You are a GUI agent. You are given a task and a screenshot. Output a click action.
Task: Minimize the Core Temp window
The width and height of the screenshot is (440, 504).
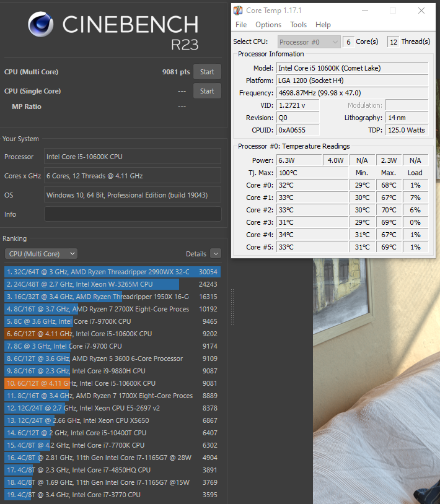click(365, 11)
